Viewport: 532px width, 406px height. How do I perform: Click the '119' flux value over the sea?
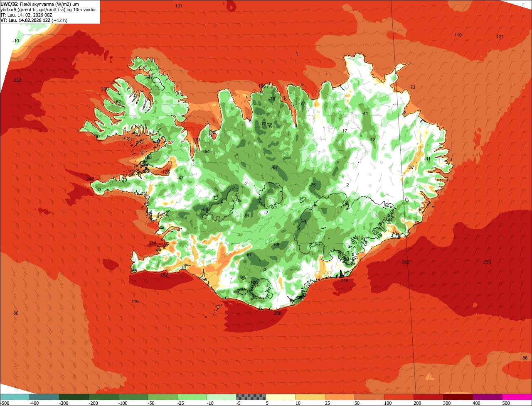458,35
